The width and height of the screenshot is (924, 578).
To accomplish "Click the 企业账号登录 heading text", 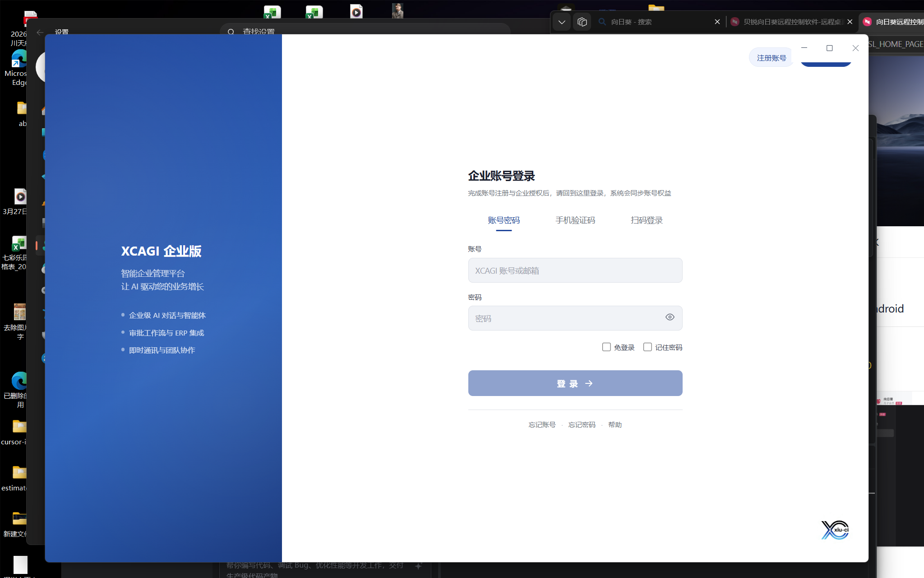I will click(x=501, y=176).
